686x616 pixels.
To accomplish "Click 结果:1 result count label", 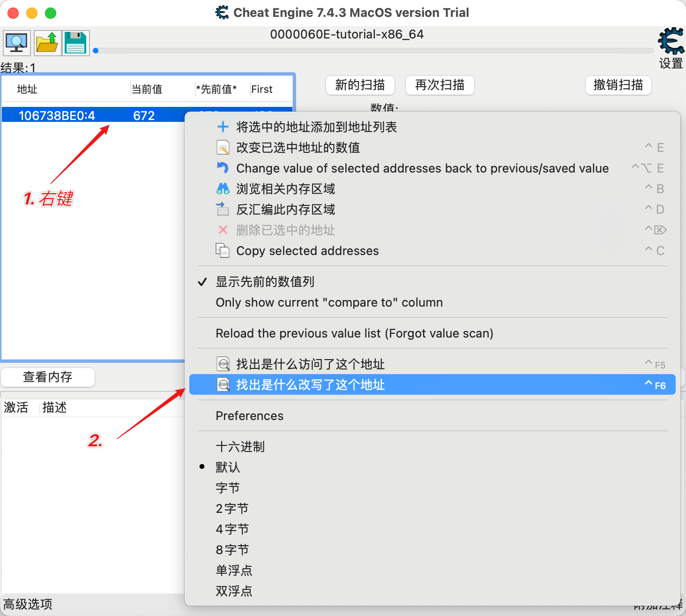I will (18, 68).
